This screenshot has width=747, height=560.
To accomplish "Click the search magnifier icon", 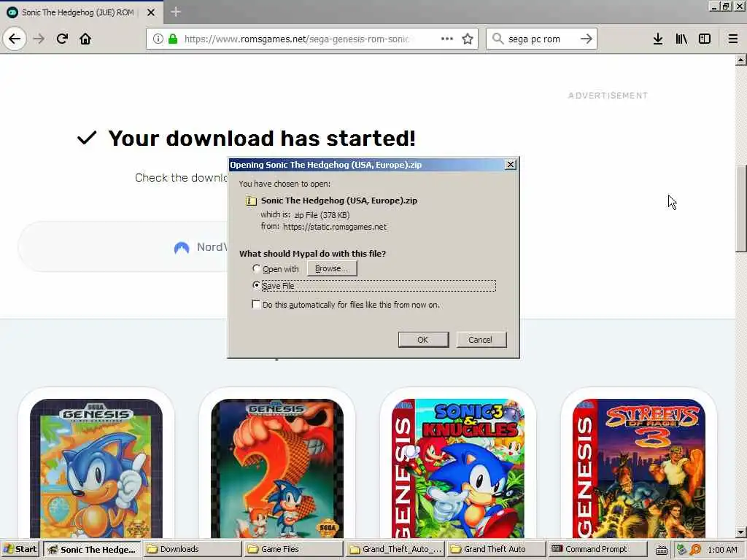I will tap(498, 39).
